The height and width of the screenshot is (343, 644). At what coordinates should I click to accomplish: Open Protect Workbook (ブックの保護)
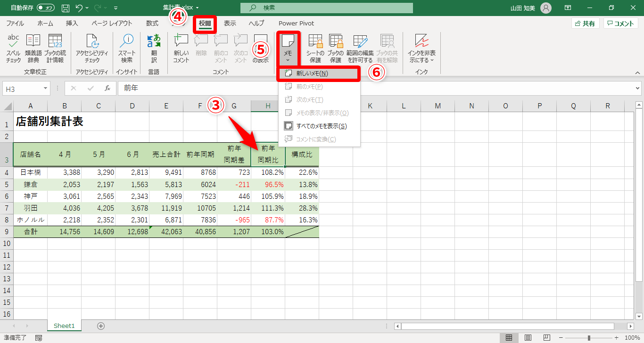(x=335, y=48)
